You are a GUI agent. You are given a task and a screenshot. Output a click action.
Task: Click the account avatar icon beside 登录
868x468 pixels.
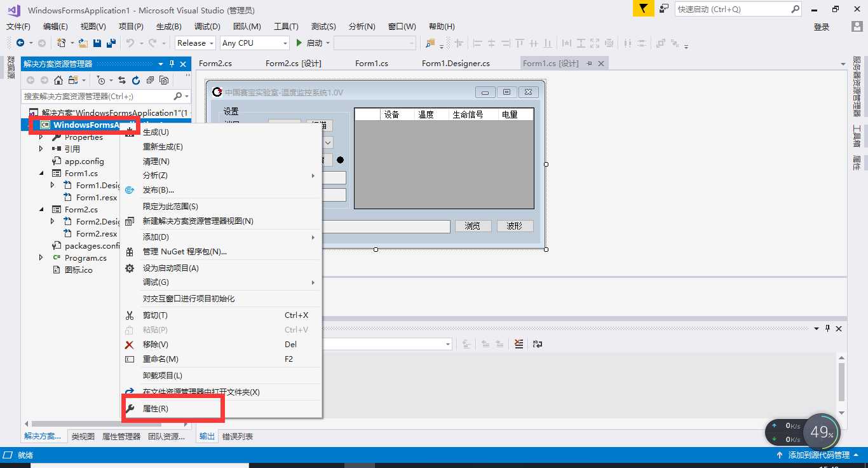(856, 27)
